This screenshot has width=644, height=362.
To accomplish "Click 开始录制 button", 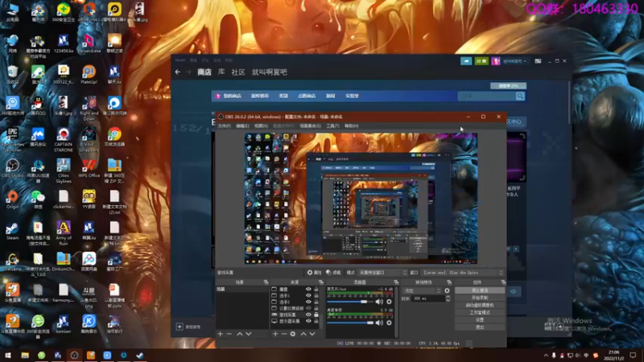I will [480, 298].
